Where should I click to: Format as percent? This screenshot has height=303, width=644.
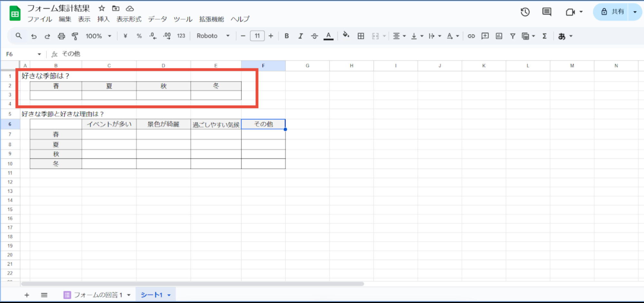[x=139, y=36]
